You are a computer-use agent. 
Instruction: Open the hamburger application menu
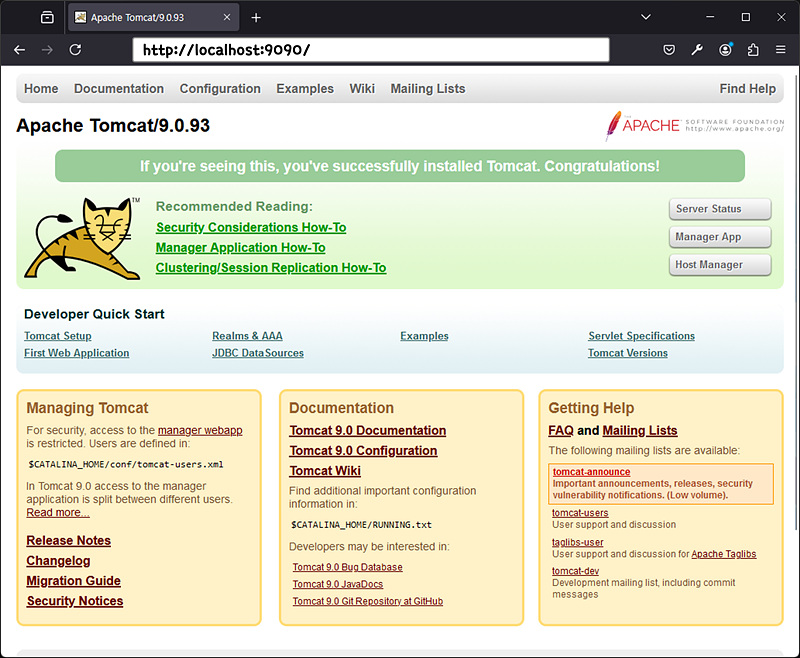click(x=781, y=49)
